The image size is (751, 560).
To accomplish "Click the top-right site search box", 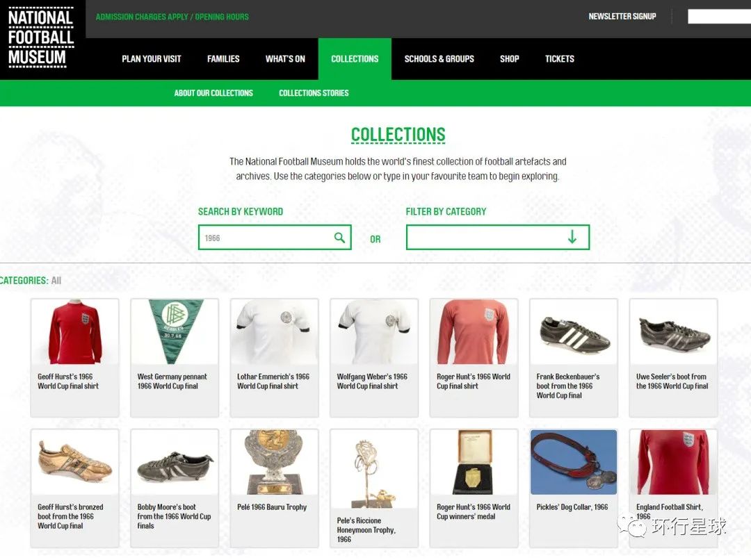I will pyautogui.click(x=720, y=16).
